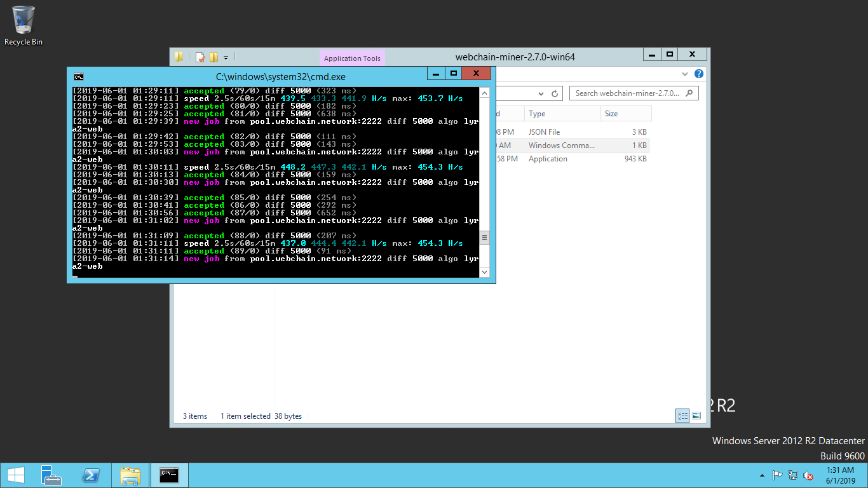The width and height of the screenshot is (868, 488).
Task: Click the Search webchain-miner search box
Action: click(627, 93)
